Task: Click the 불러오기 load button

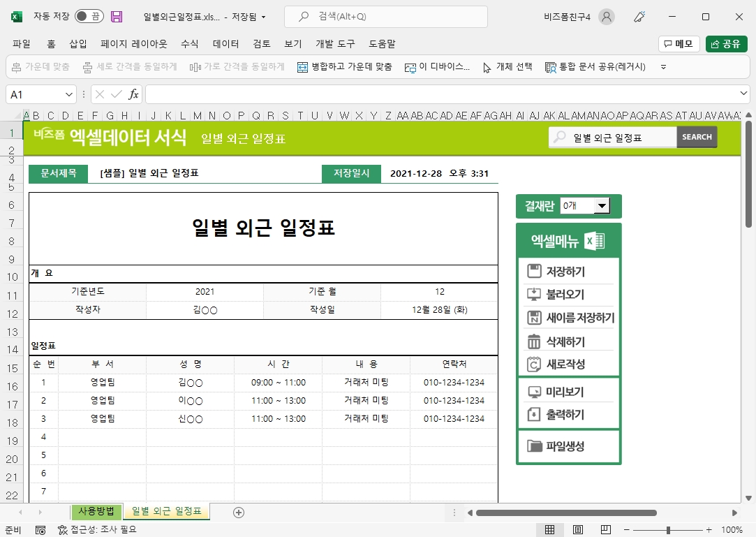Action: click(x=564, y=295)
